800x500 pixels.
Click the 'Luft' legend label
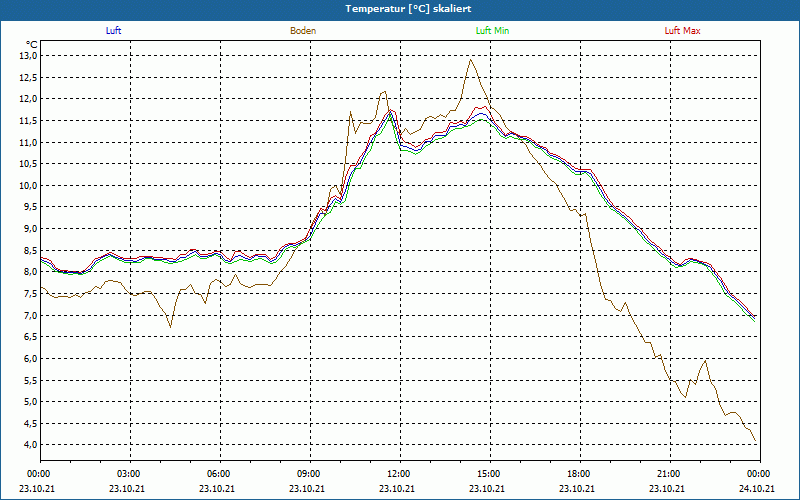[113, 31]
